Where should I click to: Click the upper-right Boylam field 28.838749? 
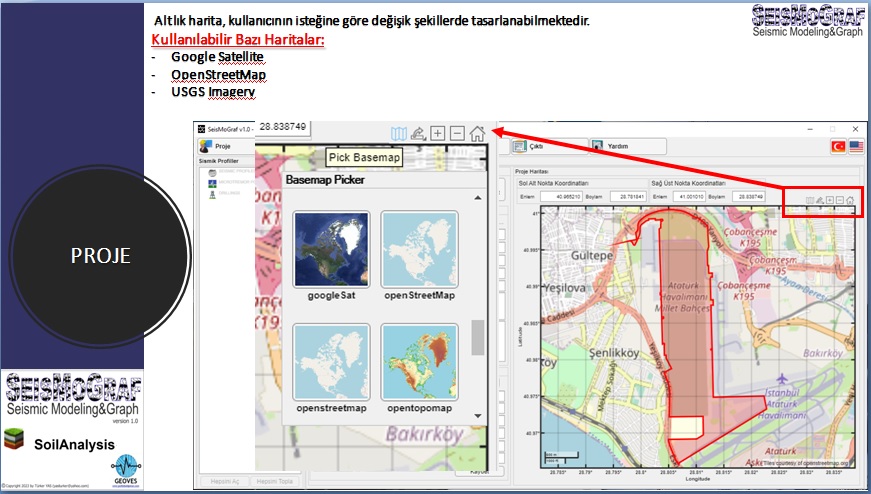coord(749,197)
